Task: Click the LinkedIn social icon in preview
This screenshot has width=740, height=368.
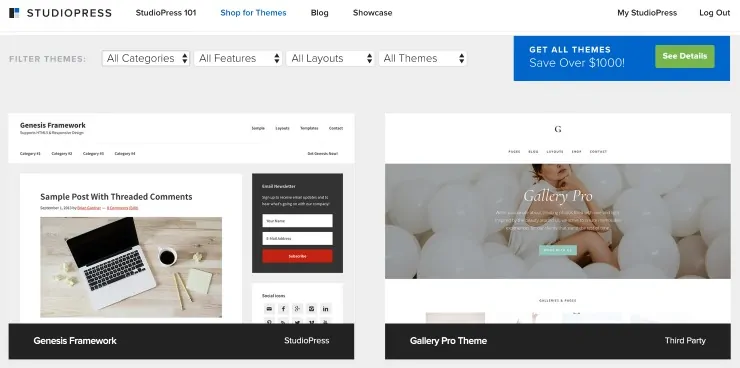Action: click(x=326, y=309)
